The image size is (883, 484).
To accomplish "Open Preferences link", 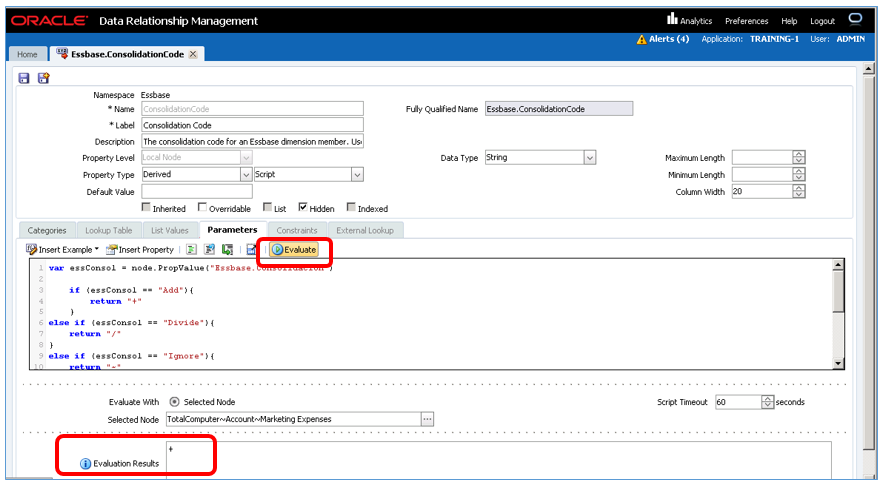I will pos(746,21).
